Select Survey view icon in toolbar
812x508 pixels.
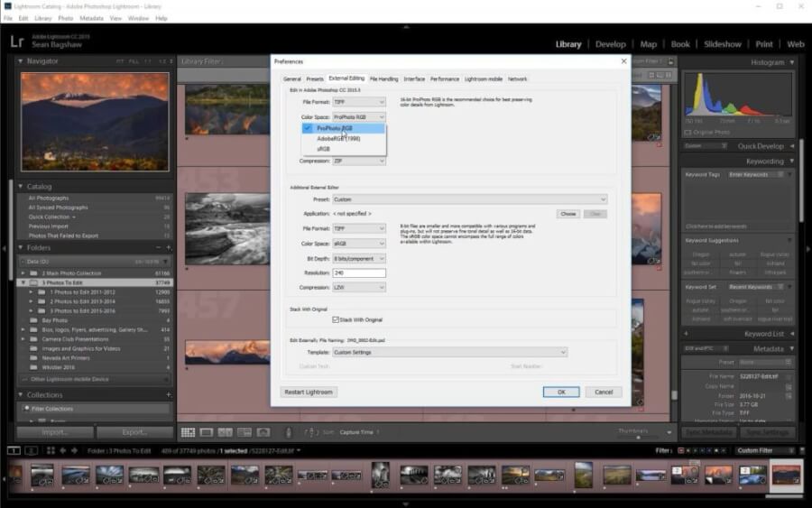coord(244,432)
